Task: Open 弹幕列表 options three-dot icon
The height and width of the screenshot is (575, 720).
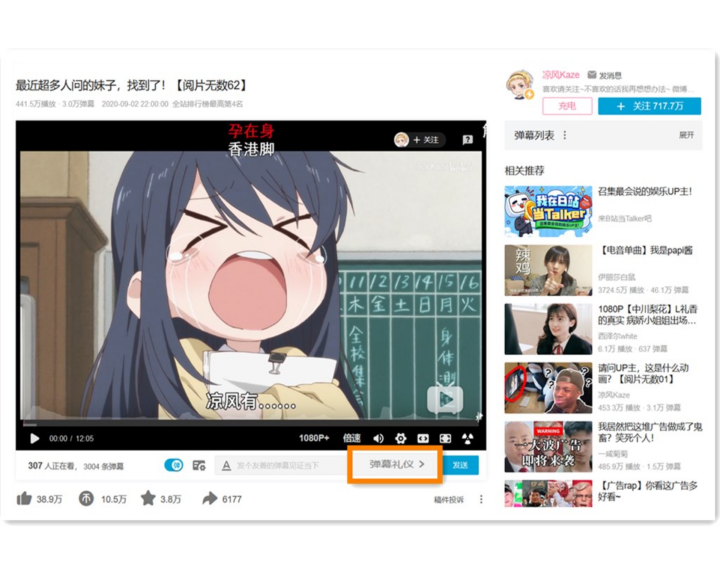Action: coord(564,135)
